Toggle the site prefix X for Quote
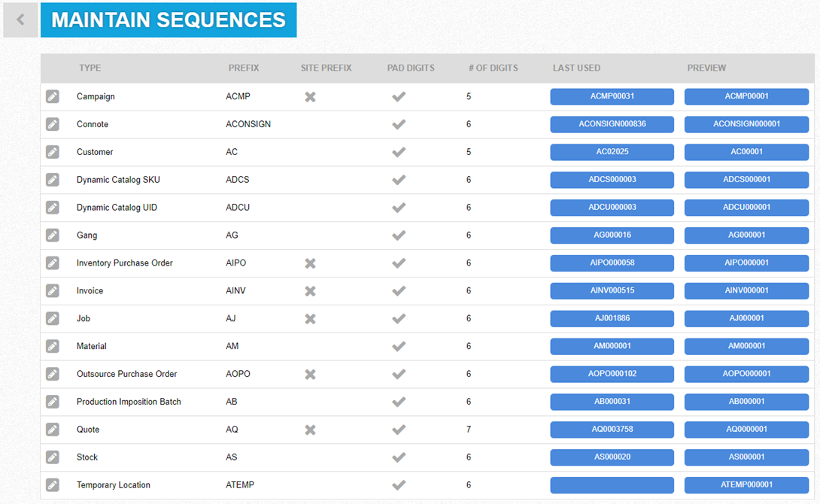Screen dimensions: 820x504 pos(310,430)
